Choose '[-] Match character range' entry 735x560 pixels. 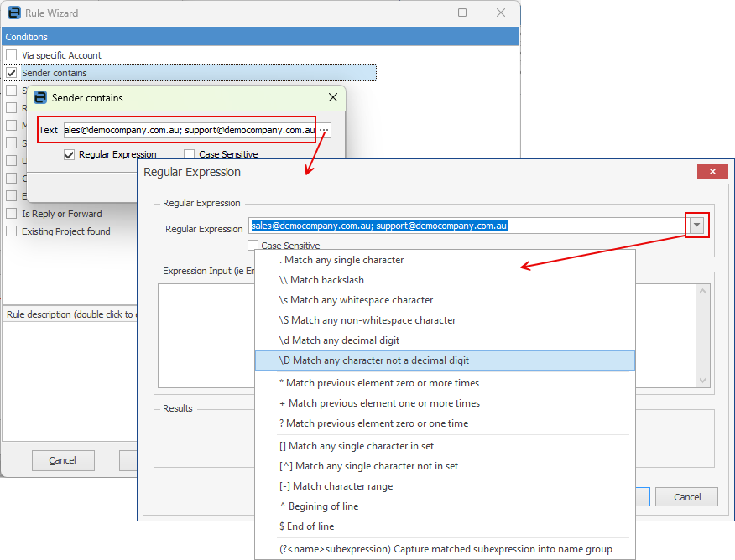click(445, 486)
